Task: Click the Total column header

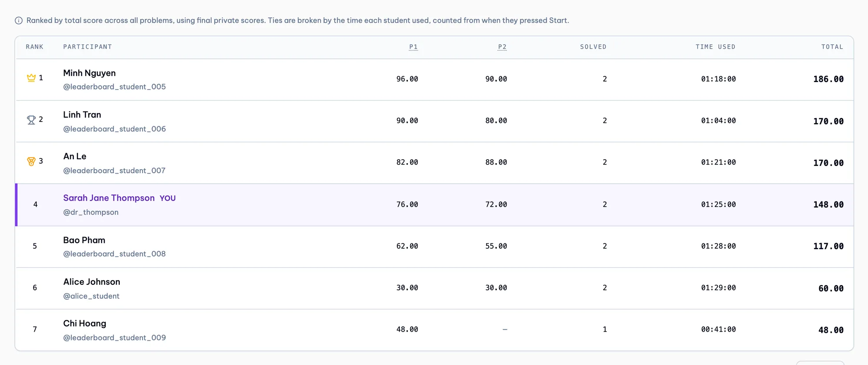Action: pyautogui.click(x=832, y=47)
